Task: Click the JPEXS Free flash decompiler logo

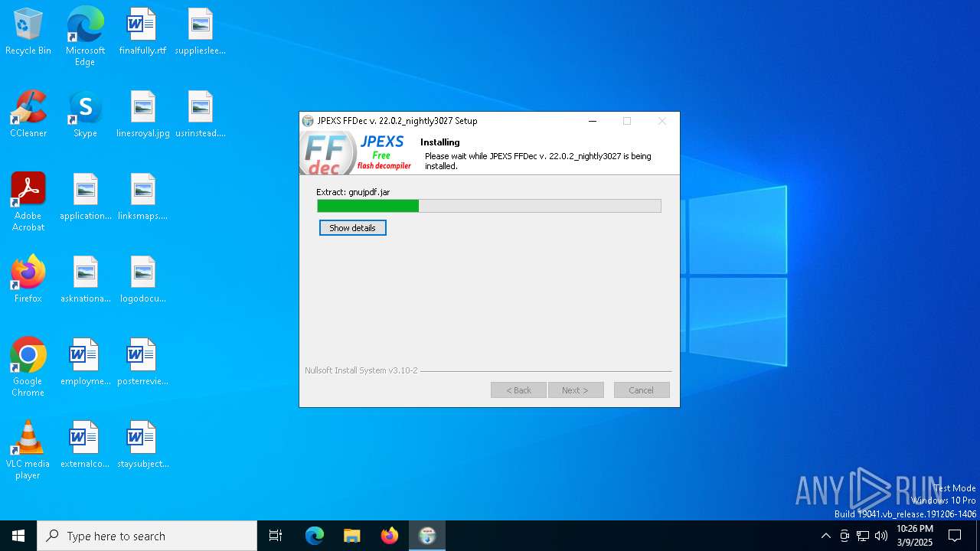Action: click(x=357, y=152)
